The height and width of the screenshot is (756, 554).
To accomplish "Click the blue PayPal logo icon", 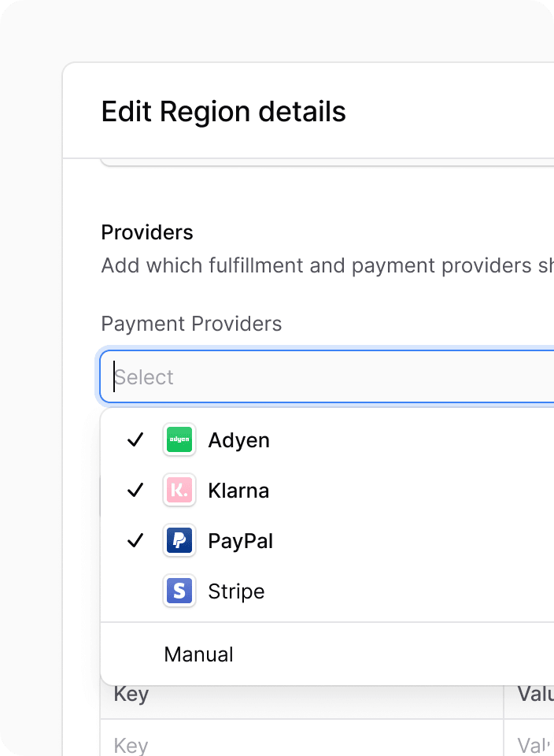I will click(x=179, y=540).
